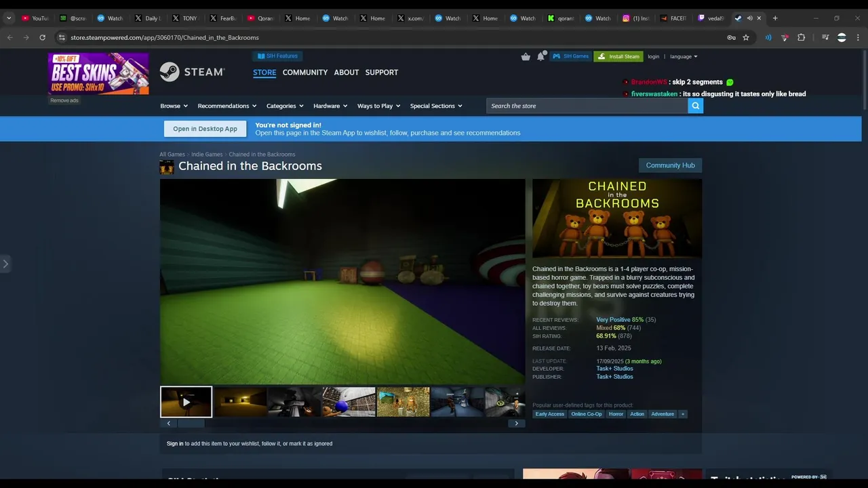
Task: Go back with browser back arrow
Action: pos(9,37)
